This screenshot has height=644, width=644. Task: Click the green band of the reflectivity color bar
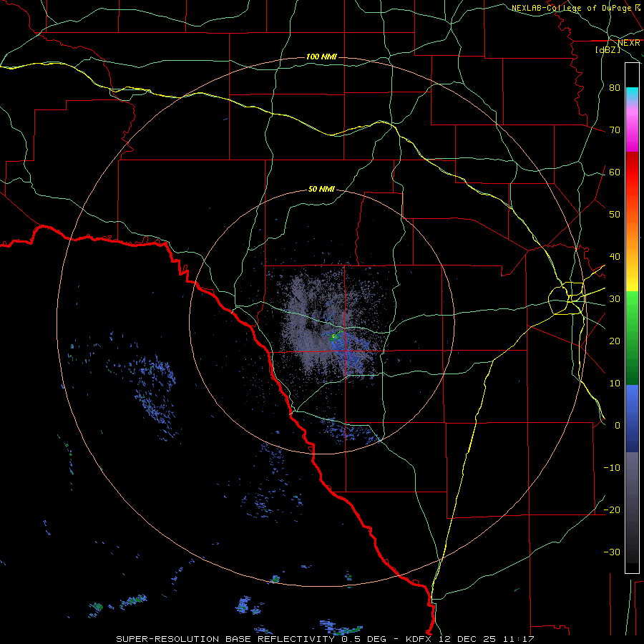(632, 338)
